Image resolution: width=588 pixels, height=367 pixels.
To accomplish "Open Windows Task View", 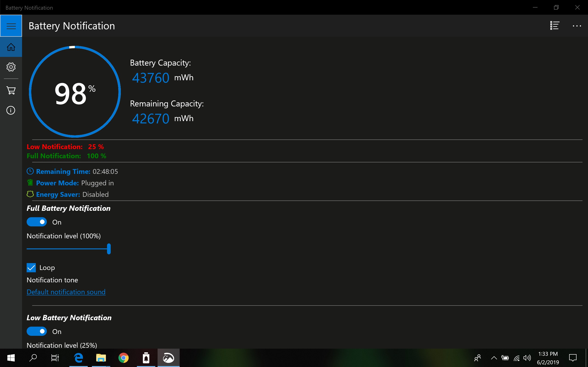I will point(55,358).
